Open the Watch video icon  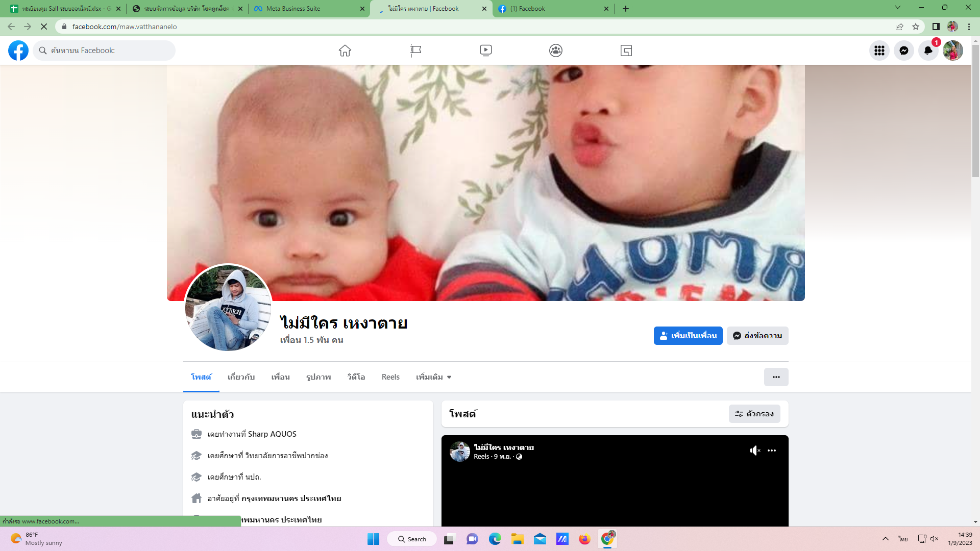click(x=486, y=51)
